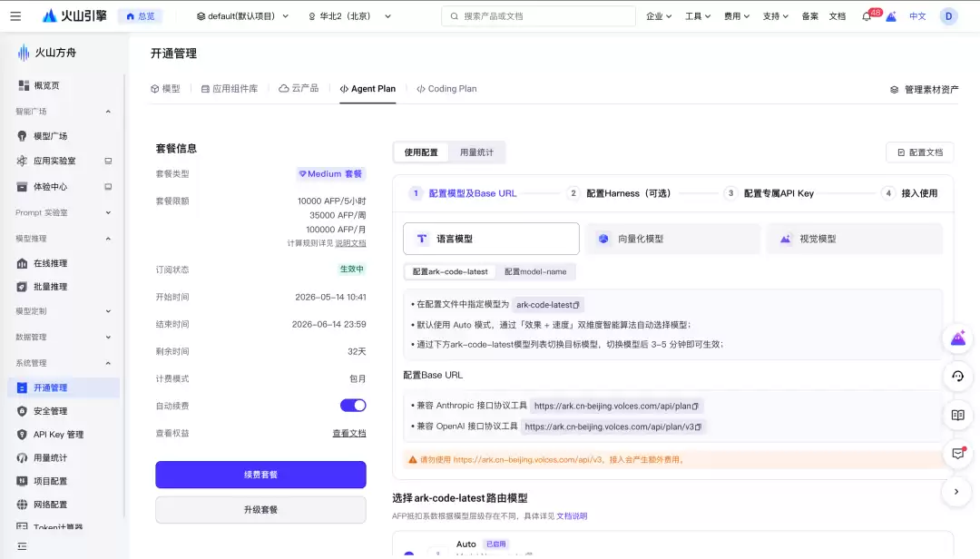
Task: Select the 配置model-name option
Action: pyautogui.click(x=535, y=272)
